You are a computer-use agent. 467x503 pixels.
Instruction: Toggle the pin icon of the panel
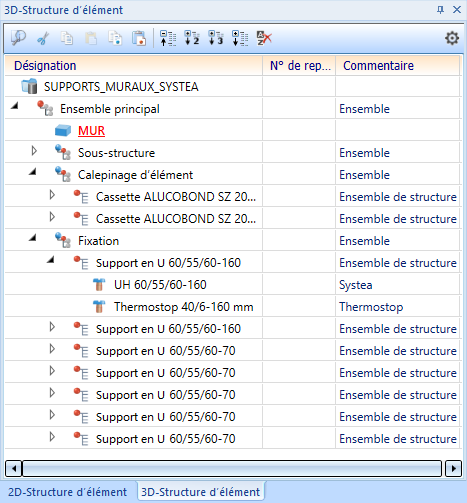440,10
